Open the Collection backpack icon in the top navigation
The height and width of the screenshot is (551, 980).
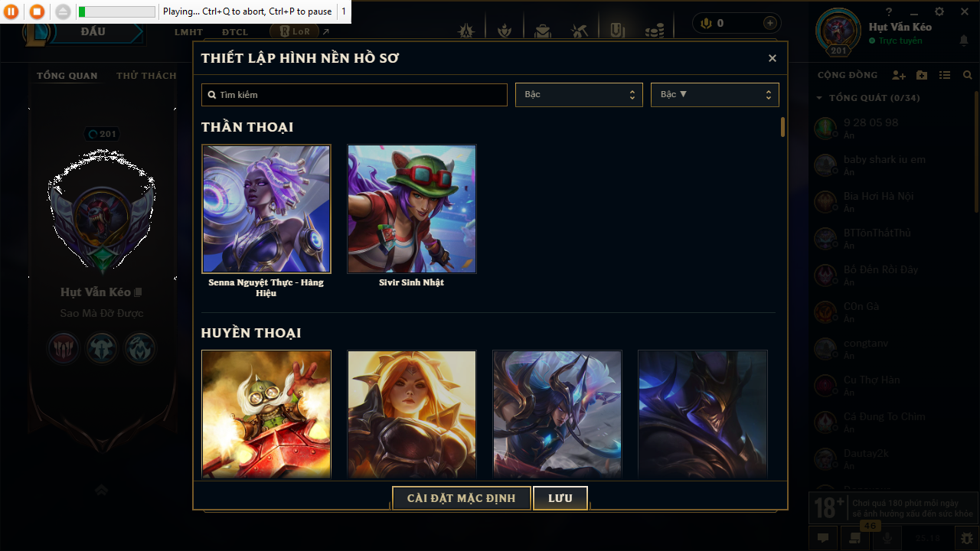(x=543, y=31)
